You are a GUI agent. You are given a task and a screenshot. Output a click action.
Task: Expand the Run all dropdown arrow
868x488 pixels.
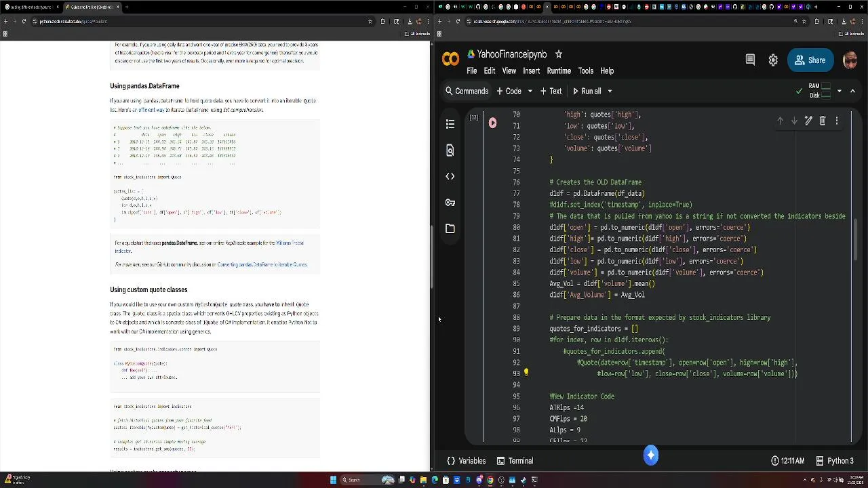point(610,91)
